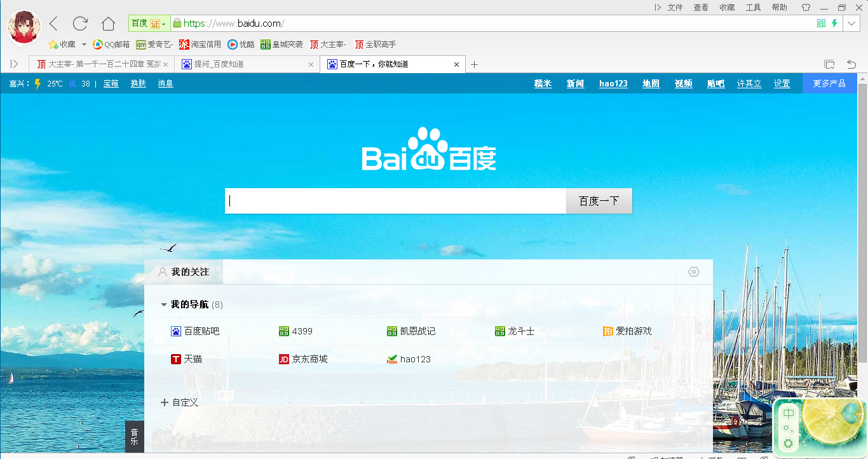Viewport: 868px width, 459px height.
Task: Open the 工具 menu
Action: (753, 8)
